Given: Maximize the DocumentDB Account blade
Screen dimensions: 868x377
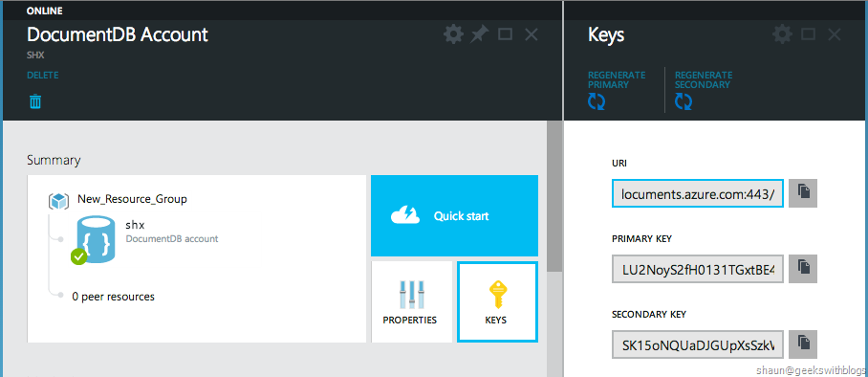Looking at the screenshot, I should click(x=505, y=35).
